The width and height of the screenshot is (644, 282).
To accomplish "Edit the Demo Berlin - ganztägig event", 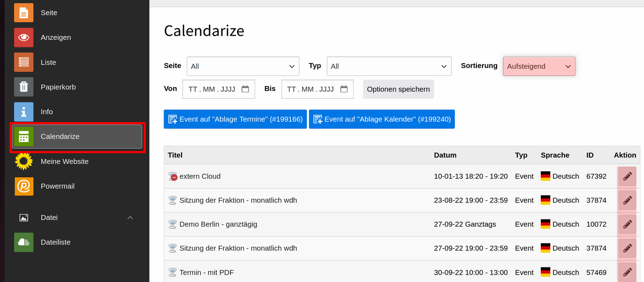I will click(627, 224).
